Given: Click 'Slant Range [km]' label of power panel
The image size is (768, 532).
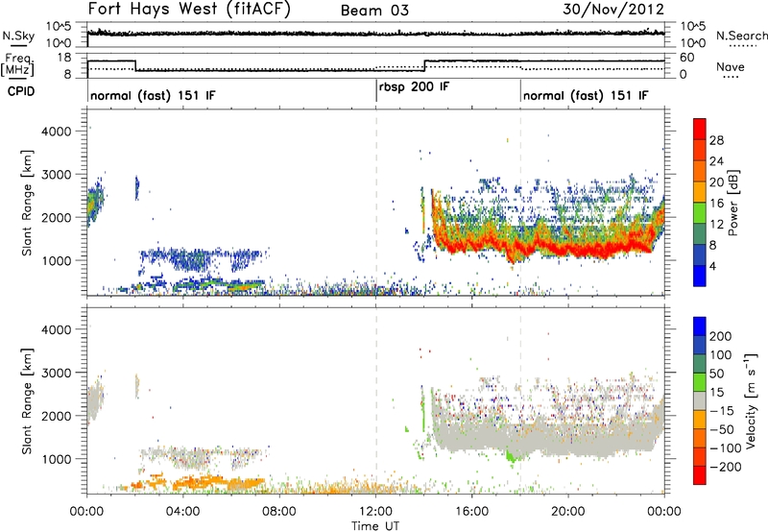Looking at the screenshot, I should [27, 203].
